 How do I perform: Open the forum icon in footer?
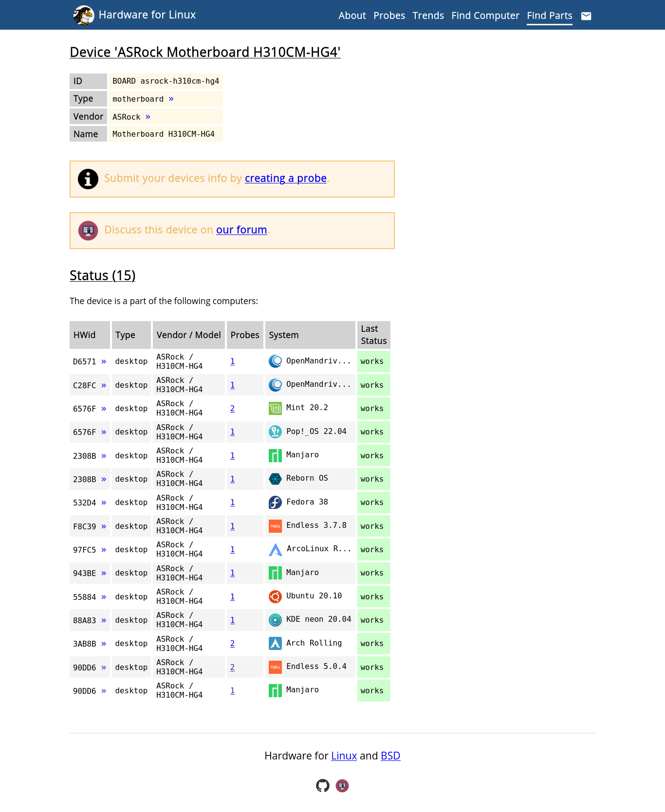point(342,786)
